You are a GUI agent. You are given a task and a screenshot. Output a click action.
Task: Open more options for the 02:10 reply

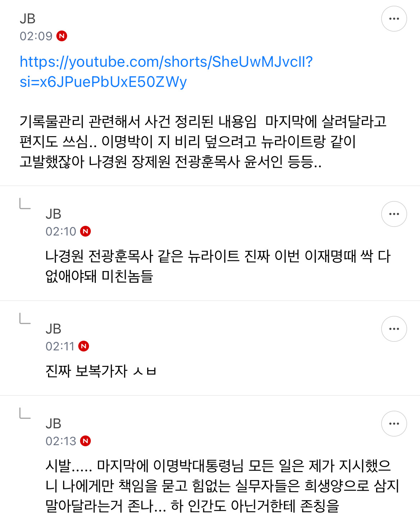[x=394, y=214]
